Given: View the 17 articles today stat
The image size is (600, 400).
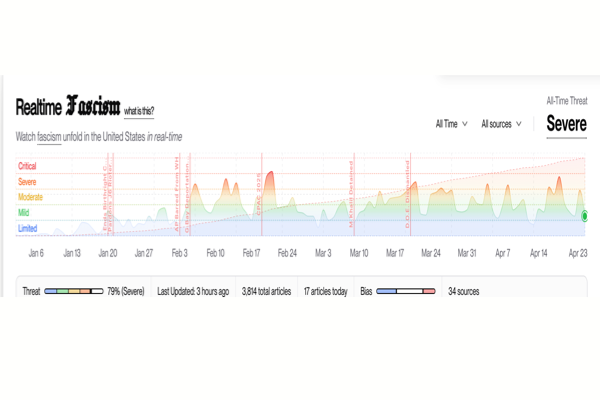Looking at the screenshot, I should click(326, 292).
